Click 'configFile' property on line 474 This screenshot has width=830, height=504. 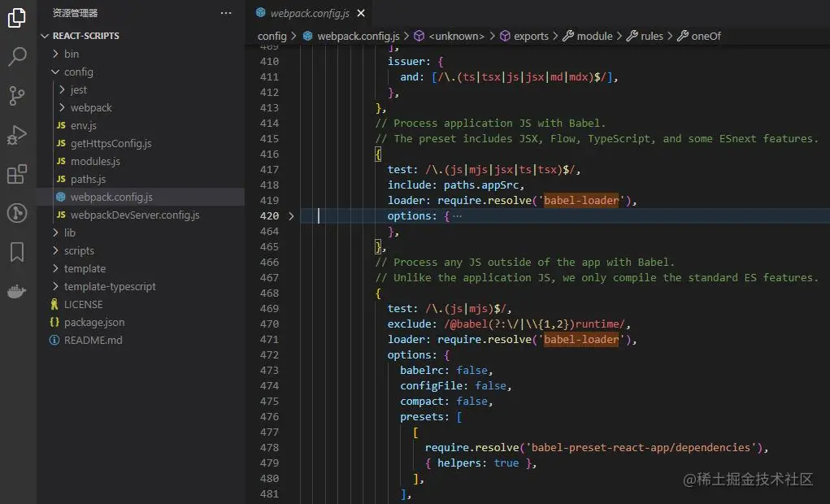pyautogui.click(x=432, y=386)
